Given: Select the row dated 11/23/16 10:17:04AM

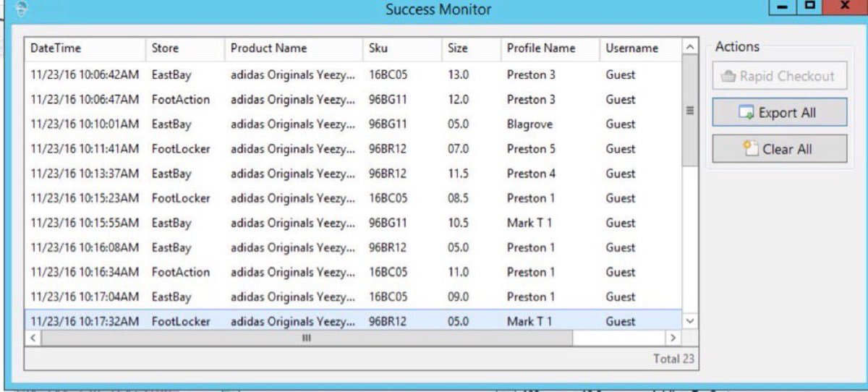Looking at the screenshot, I should point(352,297).
